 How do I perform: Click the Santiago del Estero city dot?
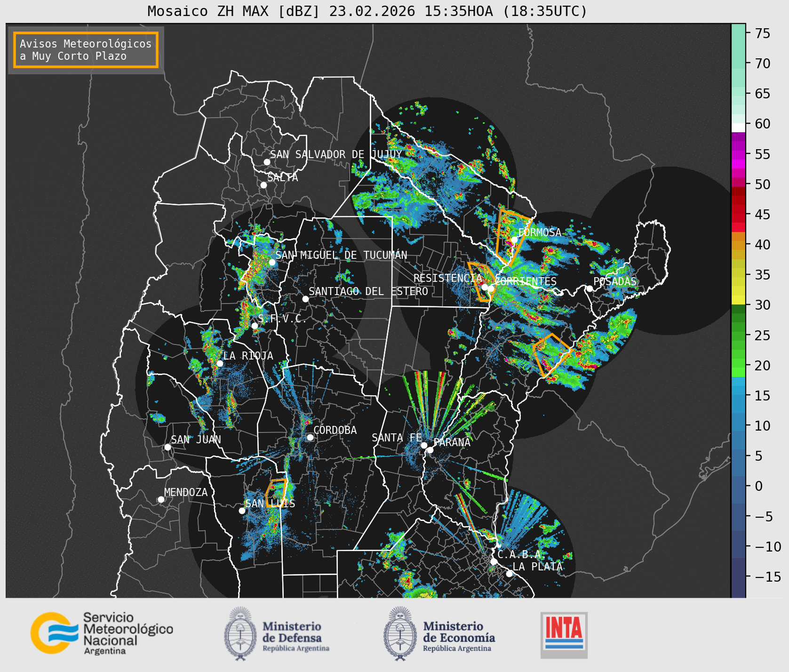click(305, 299)
